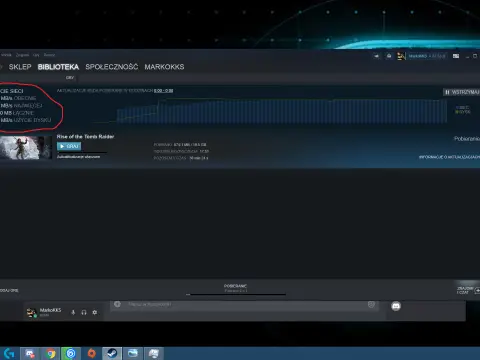Open the Steam announcements megaphone icon
The image size is (480, 360).
click(376, 56)
